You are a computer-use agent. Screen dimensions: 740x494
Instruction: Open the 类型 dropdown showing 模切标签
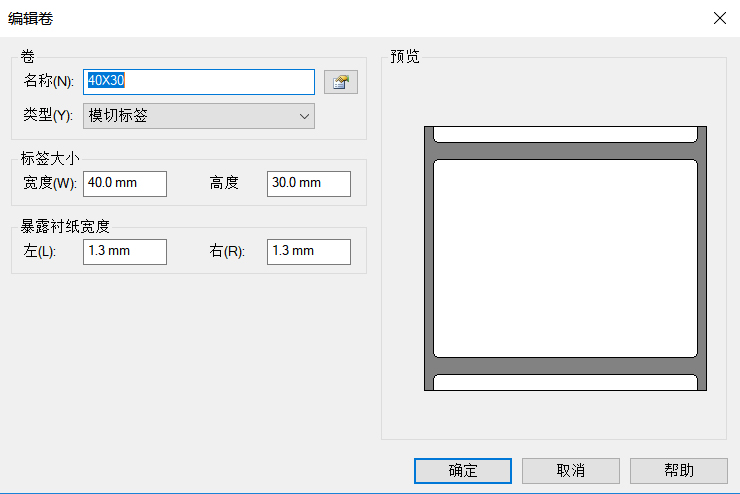coord(198,116)
